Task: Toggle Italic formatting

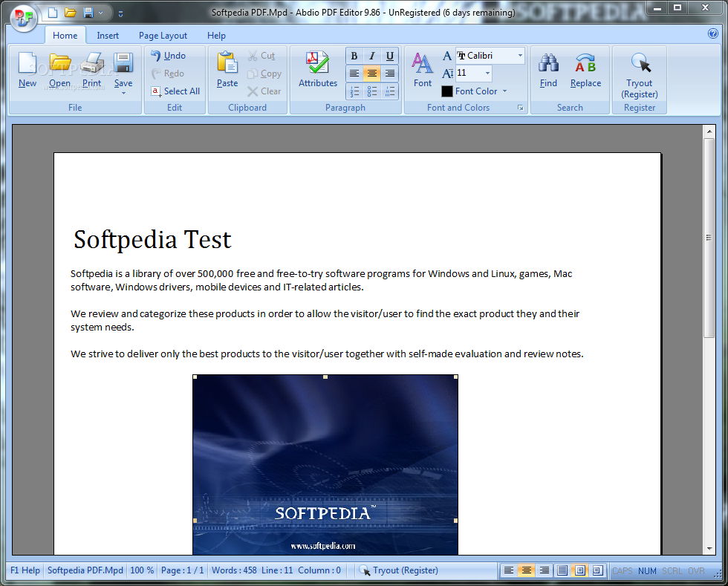Action: (x=372, y=56)
